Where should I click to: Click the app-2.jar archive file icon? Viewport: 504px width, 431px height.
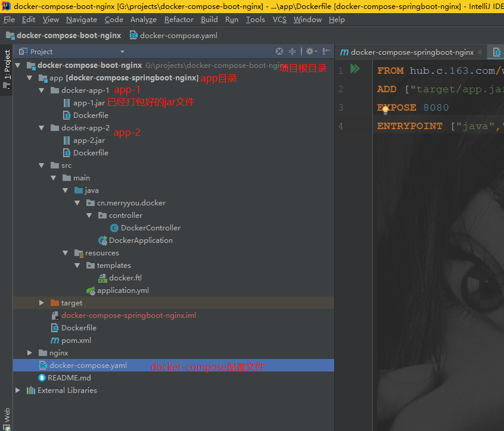pyautogui.click(x=67, y=140)
